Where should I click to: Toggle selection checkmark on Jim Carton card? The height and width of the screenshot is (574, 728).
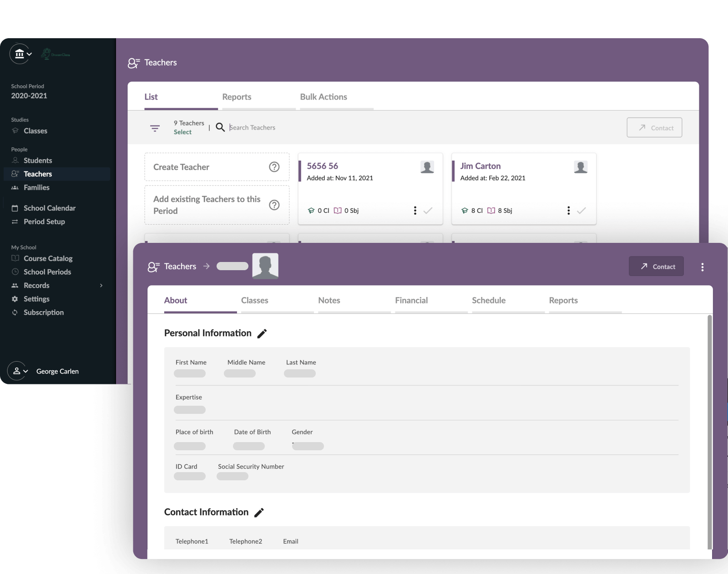(581, 211)
